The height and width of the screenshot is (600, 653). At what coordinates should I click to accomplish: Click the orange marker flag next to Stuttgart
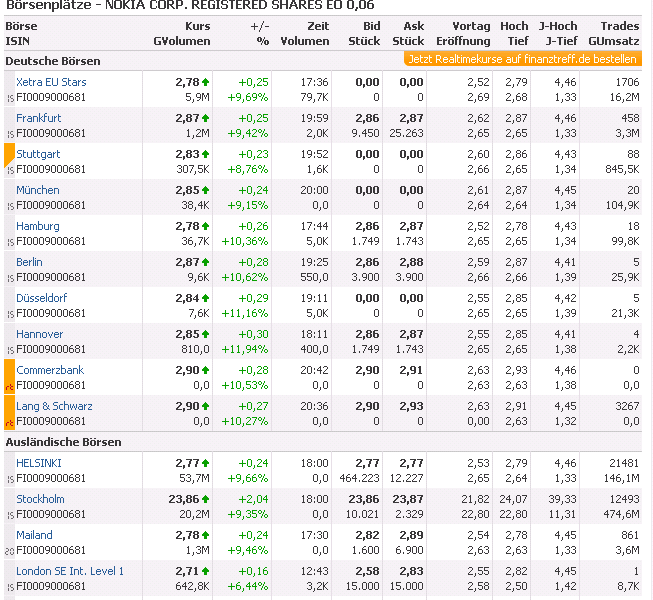[x=9, y=154]
